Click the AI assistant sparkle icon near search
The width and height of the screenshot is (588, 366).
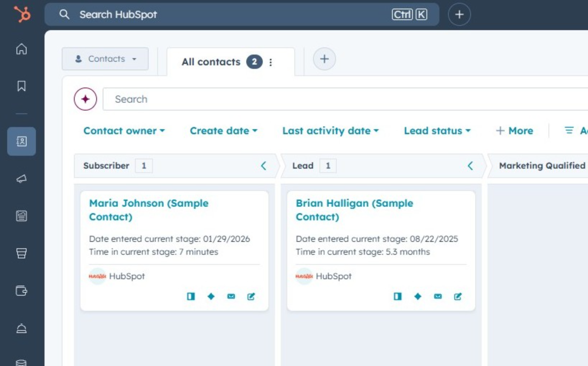coord(85,99)
